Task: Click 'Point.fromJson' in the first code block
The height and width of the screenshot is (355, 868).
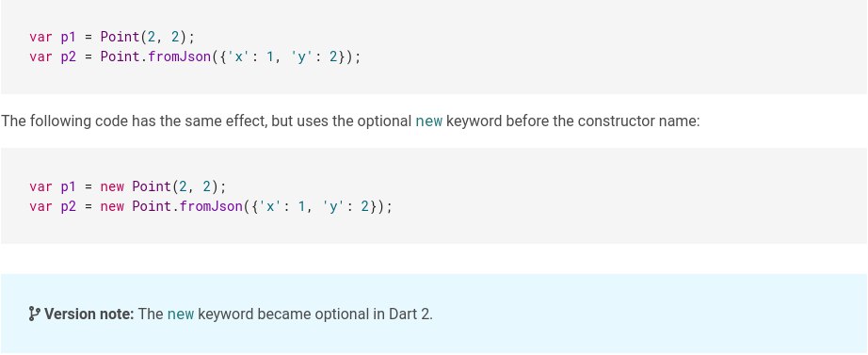Action: pos(155,56)
